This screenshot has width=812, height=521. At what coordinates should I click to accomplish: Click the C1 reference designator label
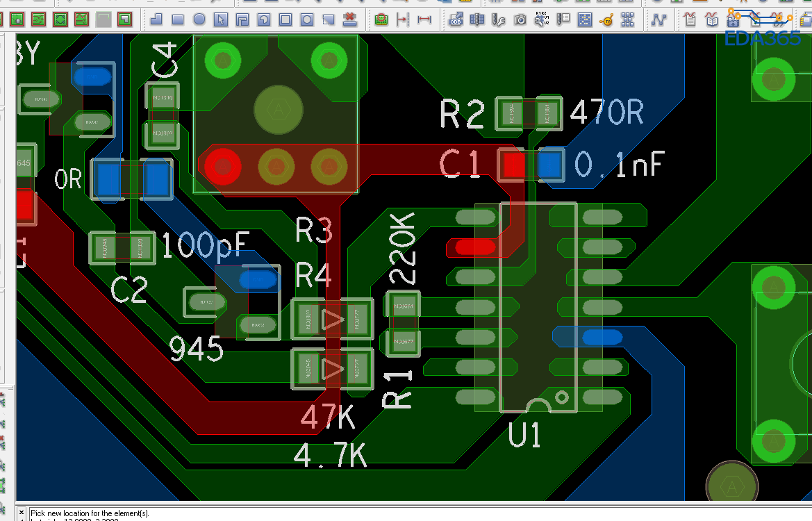coord(461,163)
